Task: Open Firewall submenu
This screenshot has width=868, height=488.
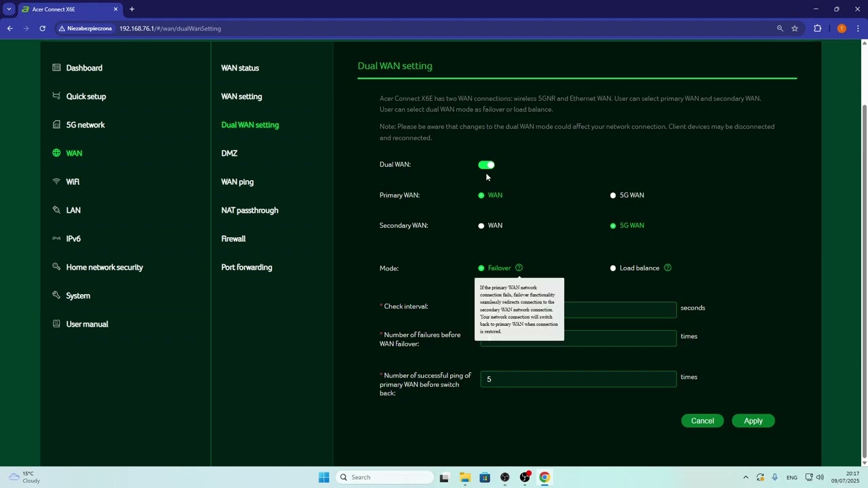Action: pos(233,239)
